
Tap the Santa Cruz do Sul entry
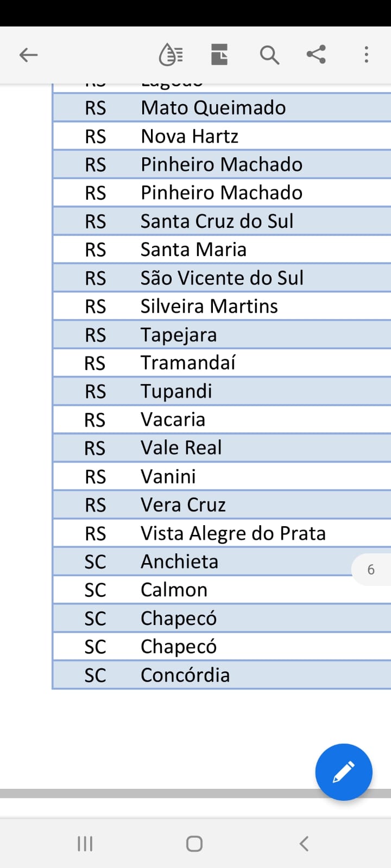coord(217,221)
